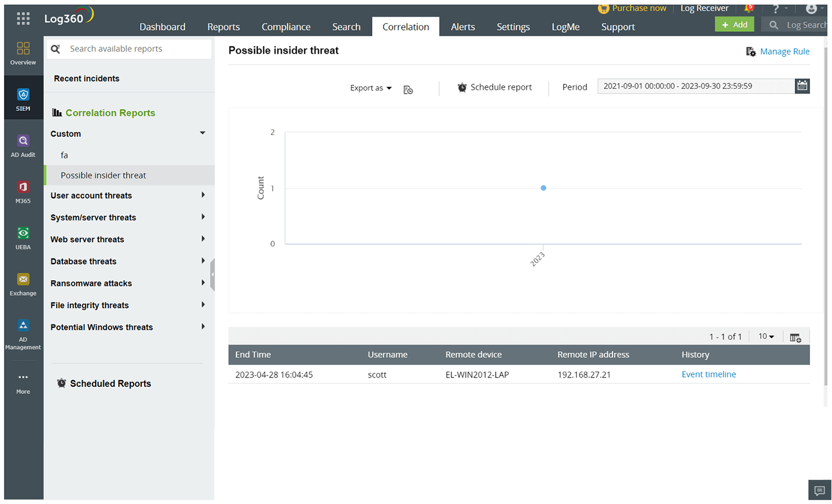Open the calendar picker for Period
Viewport: 832px width, 504px height.
click(x=802, y=86)
